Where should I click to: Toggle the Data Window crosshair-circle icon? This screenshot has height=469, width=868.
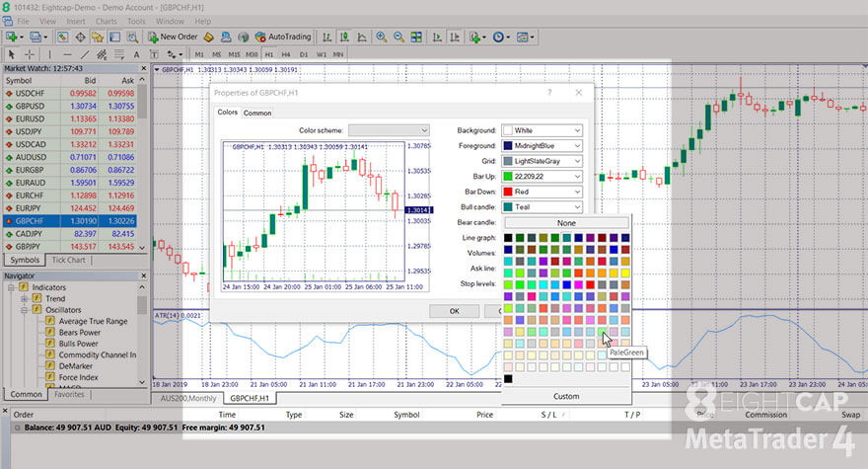pos(80,38)
